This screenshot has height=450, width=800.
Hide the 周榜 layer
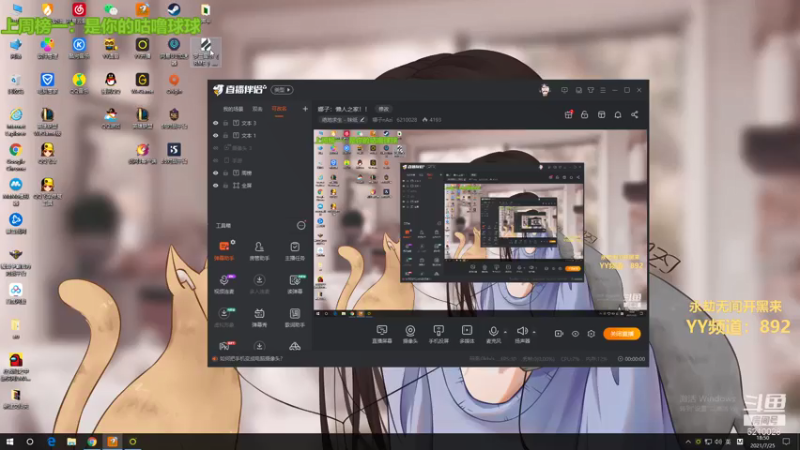tap(216, 173)
